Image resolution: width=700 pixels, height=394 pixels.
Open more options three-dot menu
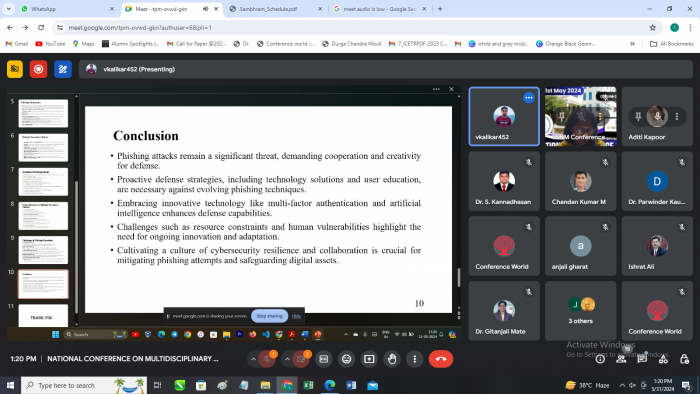[415, 359]
